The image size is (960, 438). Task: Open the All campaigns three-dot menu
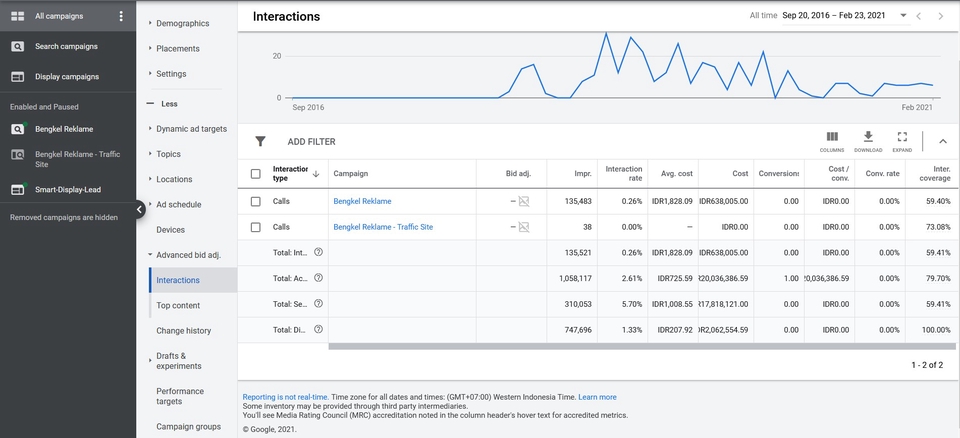click(x=121, y=16)
